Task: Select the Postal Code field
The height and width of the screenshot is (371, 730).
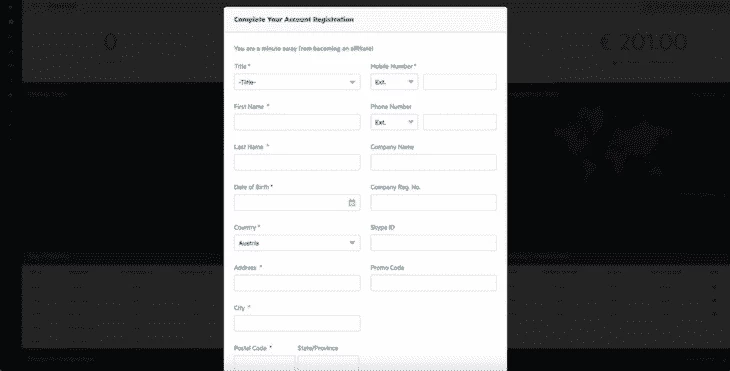Action: 264,363
